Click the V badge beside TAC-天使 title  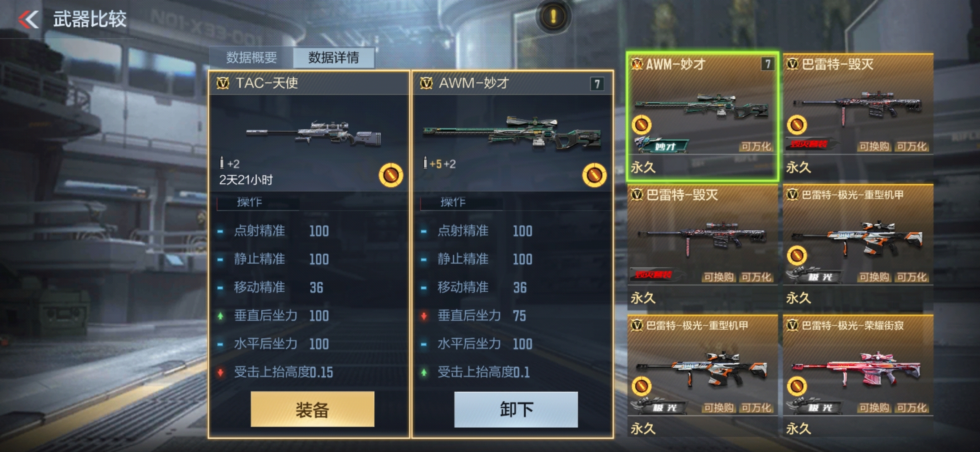[222, 83]
